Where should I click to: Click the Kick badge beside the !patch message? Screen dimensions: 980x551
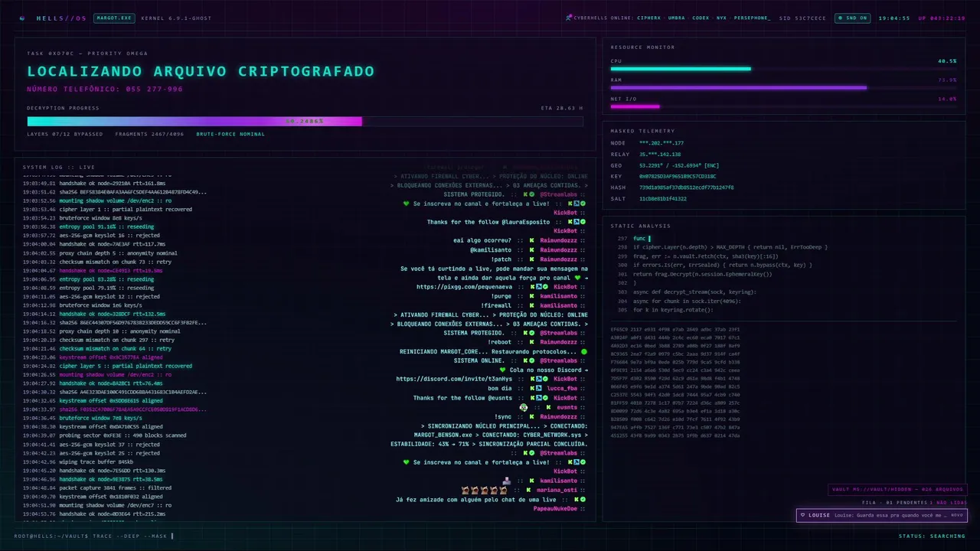[532, 259]
